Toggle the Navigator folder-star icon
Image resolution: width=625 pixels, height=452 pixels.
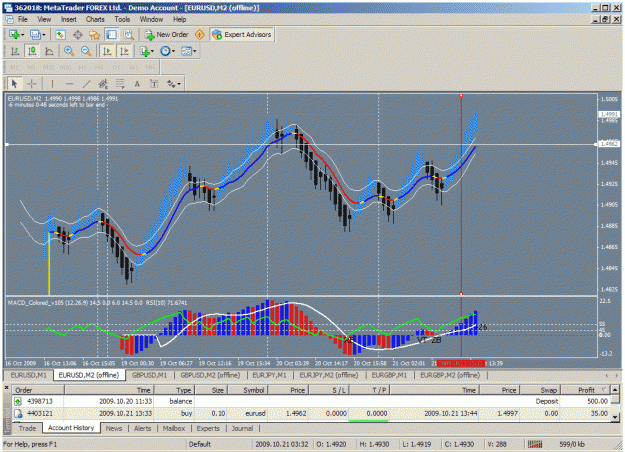pos(94,35)
